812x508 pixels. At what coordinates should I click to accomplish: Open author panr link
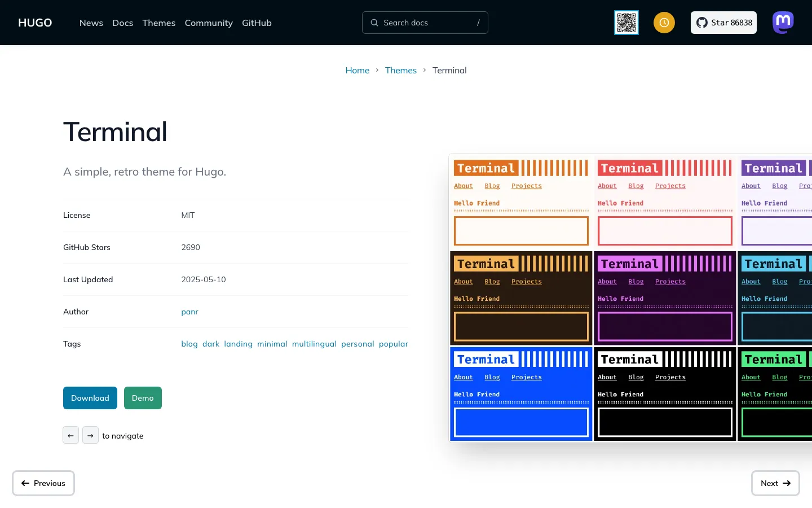coord(190,312)
